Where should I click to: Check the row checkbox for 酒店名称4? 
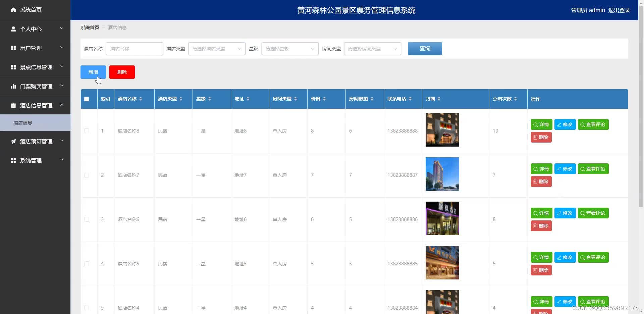(x=87, y=308)
